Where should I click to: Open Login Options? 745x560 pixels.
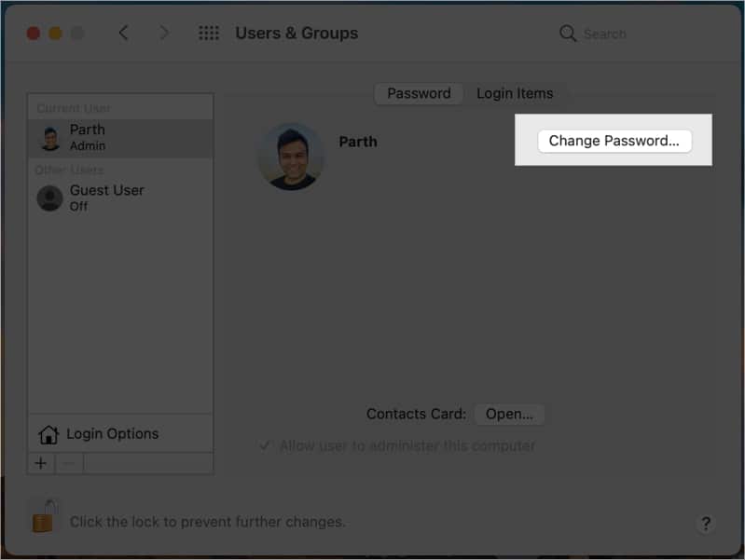120,433
